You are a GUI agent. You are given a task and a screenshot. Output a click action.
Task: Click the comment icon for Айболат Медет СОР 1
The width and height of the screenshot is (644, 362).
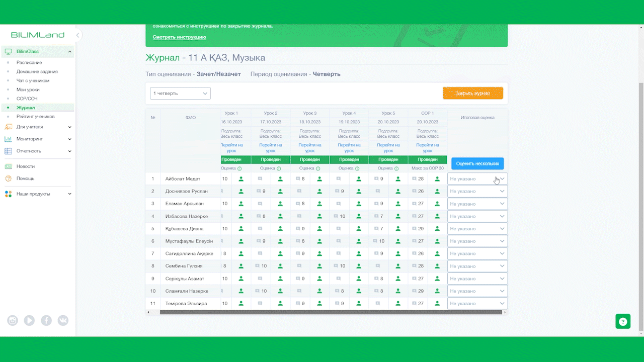tap(414, 179)
